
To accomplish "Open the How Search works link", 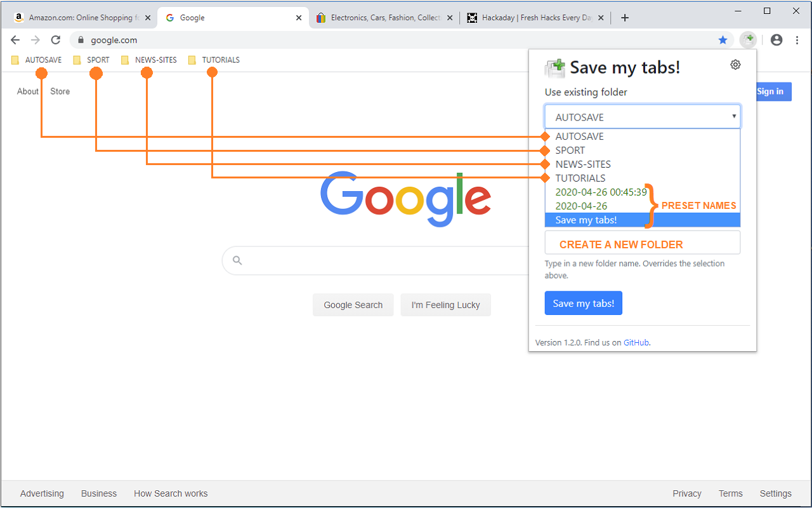I will pyautogui.click(x=171, y=493).
